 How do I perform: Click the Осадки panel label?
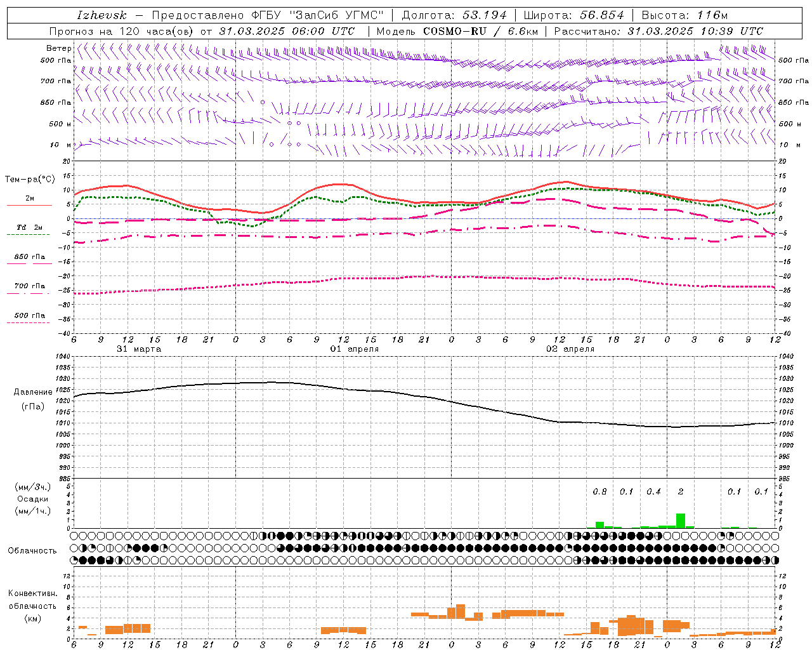click(32, 499)
